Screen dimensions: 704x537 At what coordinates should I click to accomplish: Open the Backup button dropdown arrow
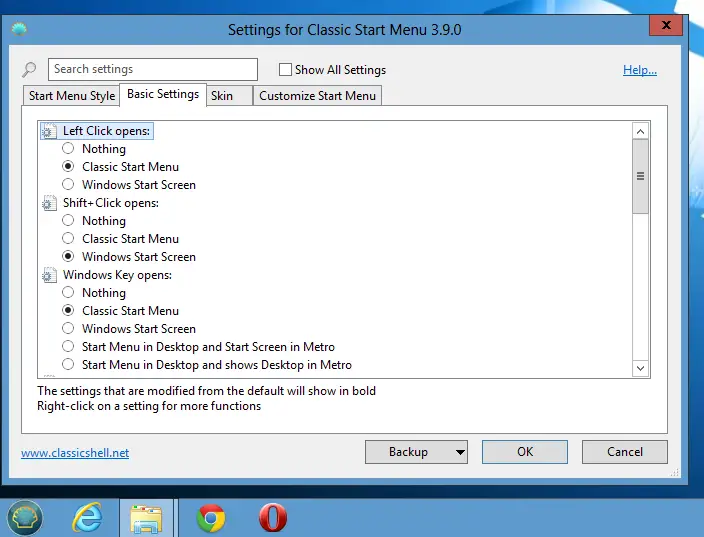(460, 452)
